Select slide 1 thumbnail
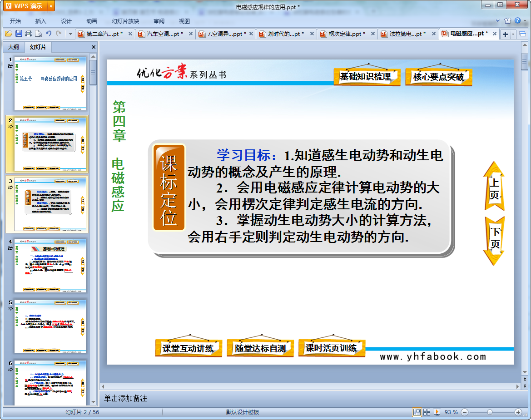Image resolution: width=531 pixels, height=420 pixels. click(50, 84)
